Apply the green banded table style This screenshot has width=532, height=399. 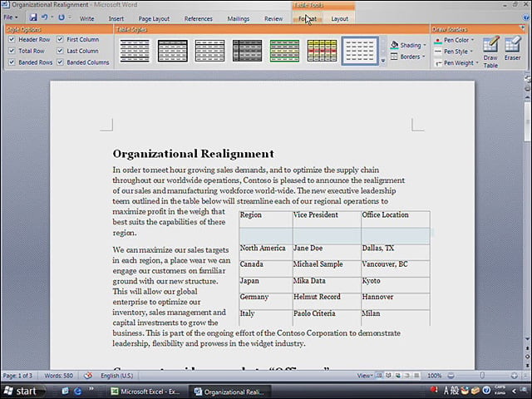click(284, 51)
